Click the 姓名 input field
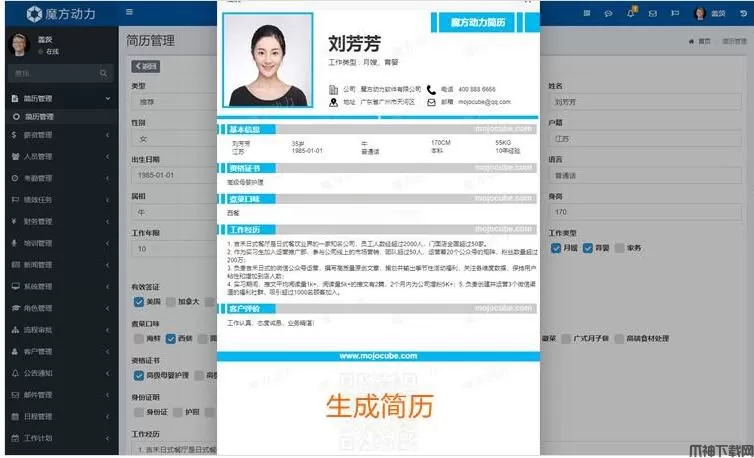Image resolution: width=754 pixels, height=458 pixels. (645, 102)
